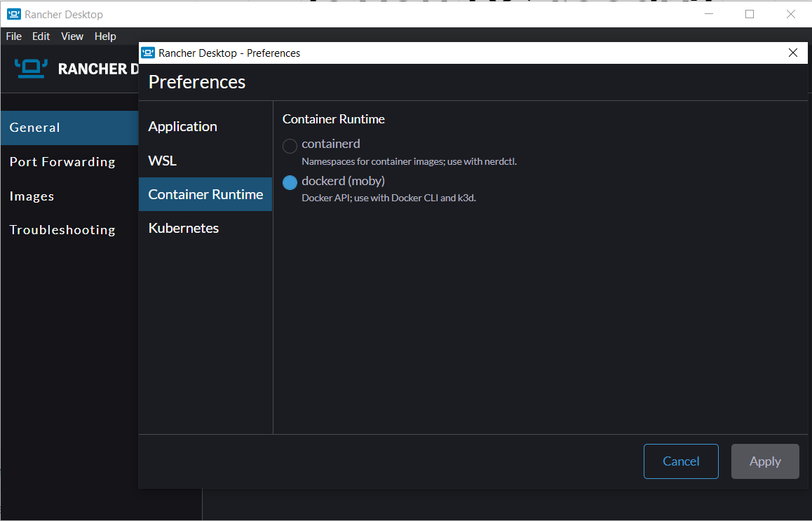Click the Rancher icon in Preferences title bar
The width and height of the screenshot is (812, 521).
[x=149, y=53]
